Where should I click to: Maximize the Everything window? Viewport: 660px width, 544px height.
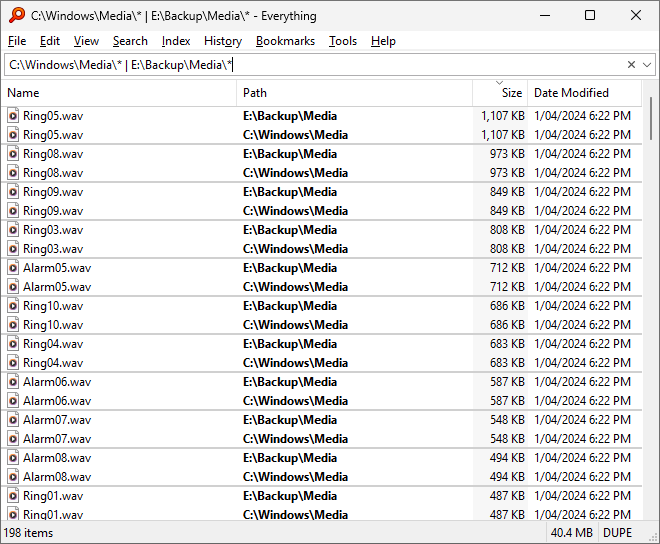pyautogui.click(x=590, y=16)
